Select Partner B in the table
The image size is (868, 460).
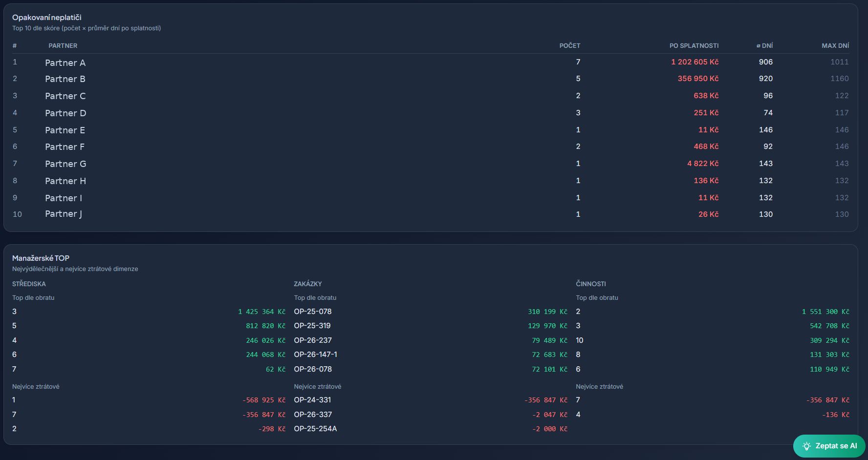click(65, 79)
